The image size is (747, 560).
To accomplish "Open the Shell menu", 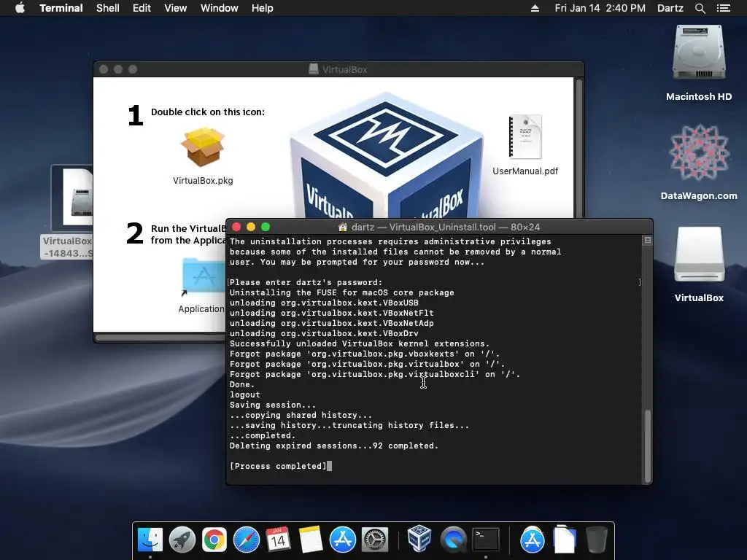I will click(108, 8).
